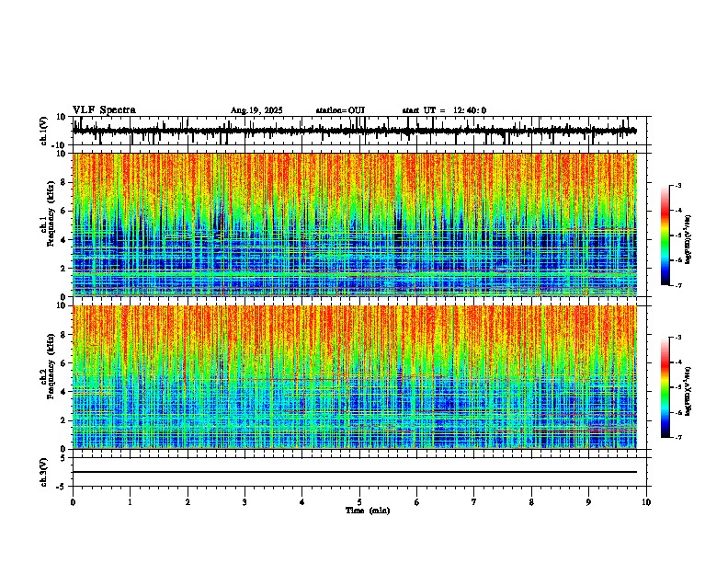Click the "6" kHz tick of ch.2 spectrogram
The image size is (728, 563).
pyautogui.click(x=63, y=363)
